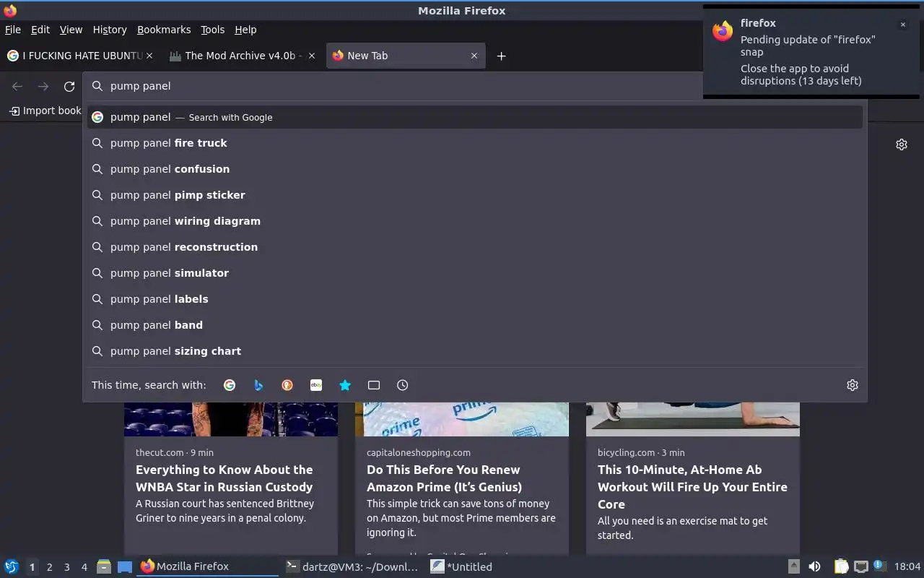Click Import bookmarks toolbar button
924x578 pixels.
point(44,111)
